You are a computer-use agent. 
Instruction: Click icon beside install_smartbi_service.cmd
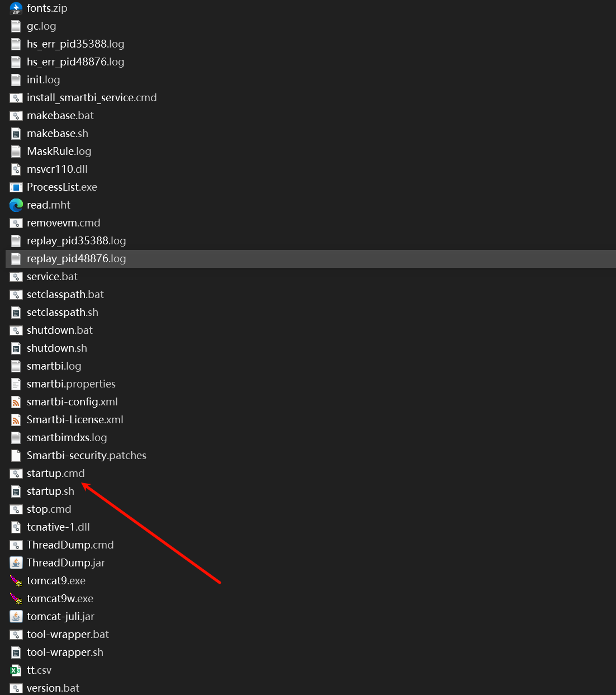point(16,98)
